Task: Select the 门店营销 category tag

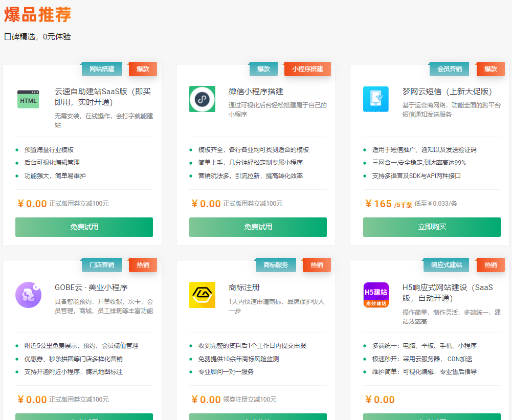Action: tap(102, 265)
